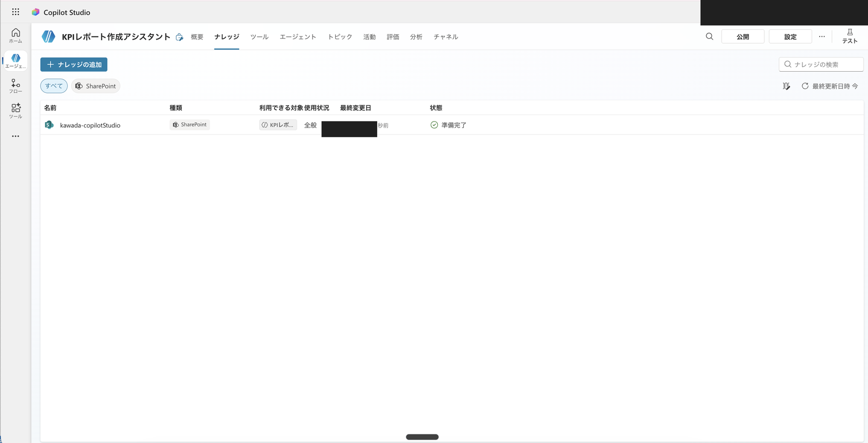This screenshot has height=443, width=868.
Task: Focus the ナレッジの検索 search field
Action: [821, 64]
